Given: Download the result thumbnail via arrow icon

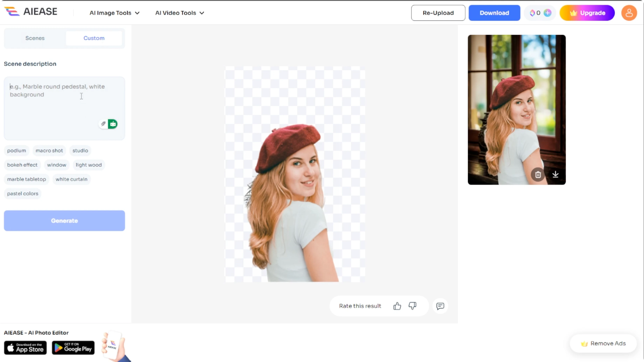Looking at the screenshot, I should (555, 174).
